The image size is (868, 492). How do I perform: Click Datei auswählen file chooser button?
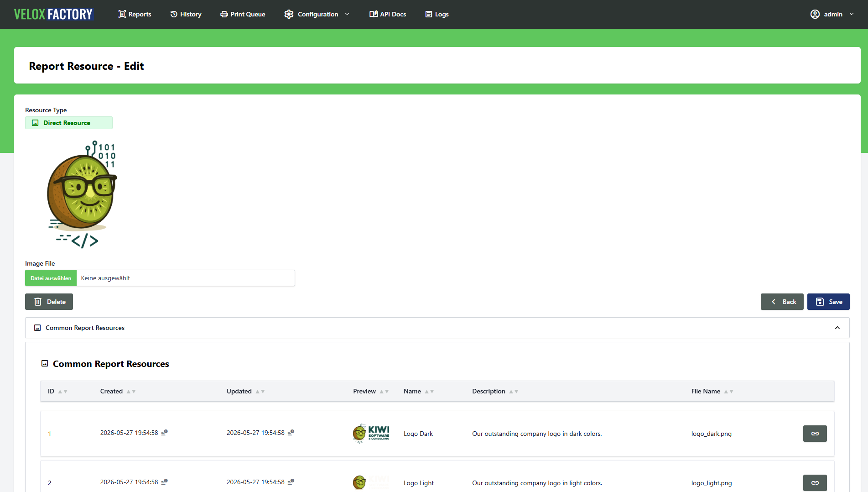point(51,278)
